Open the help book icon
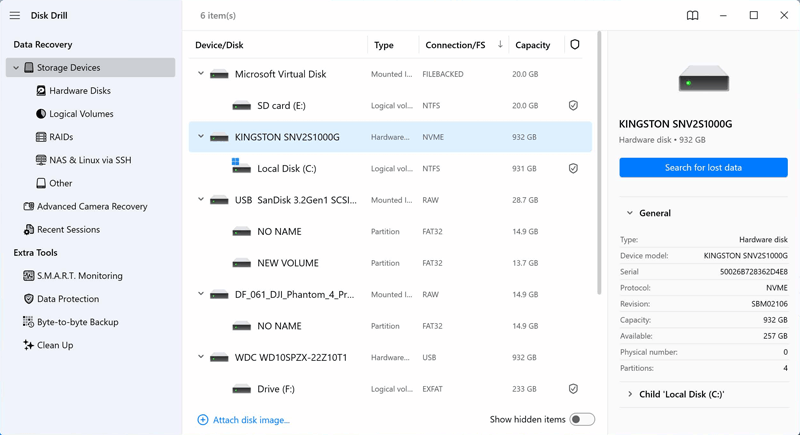Screen dimensions: 800x435 (692, 16)
